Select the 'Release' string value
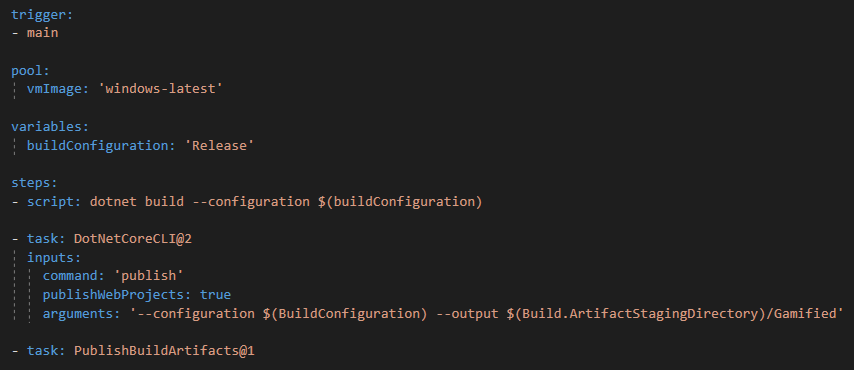 coord(223,145)
